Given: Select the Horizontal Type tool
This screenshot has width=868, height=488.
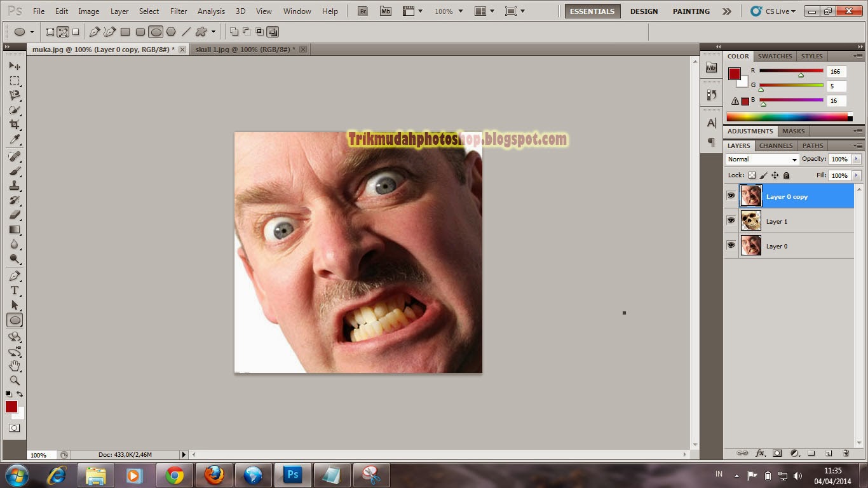Looking at the screenshot, I should [x=15, y=290].
